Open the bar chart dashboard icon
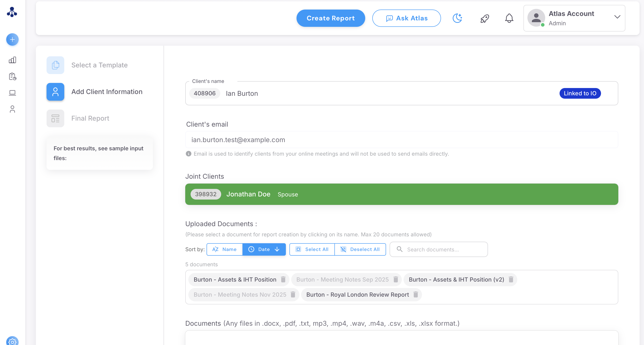 click(12, 60)
